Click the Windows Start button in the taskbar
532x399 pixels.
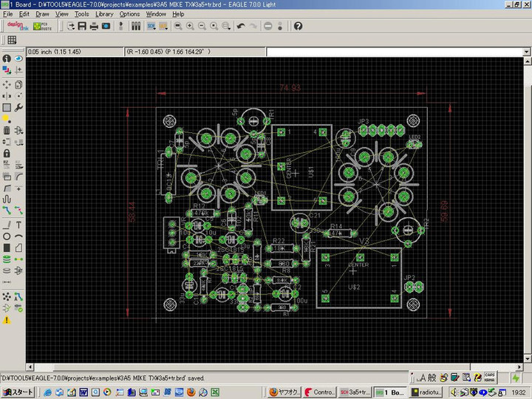point(18,392)
